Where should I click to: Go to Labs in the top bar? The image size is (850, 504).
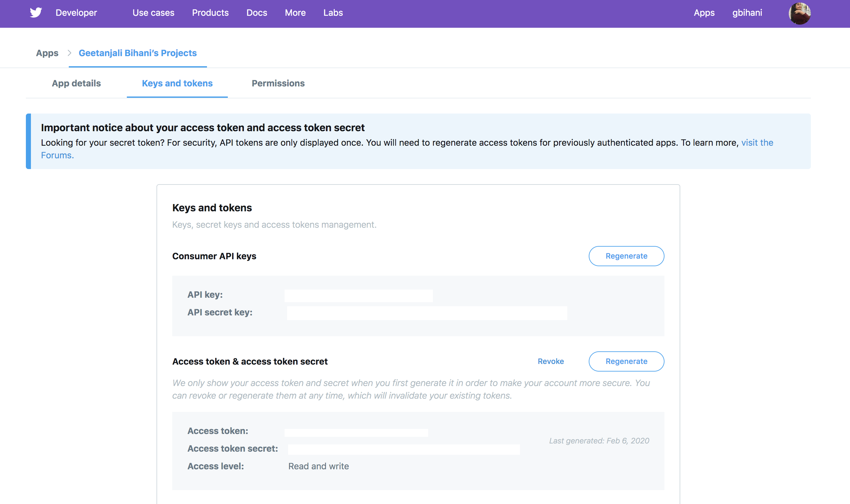333,13
